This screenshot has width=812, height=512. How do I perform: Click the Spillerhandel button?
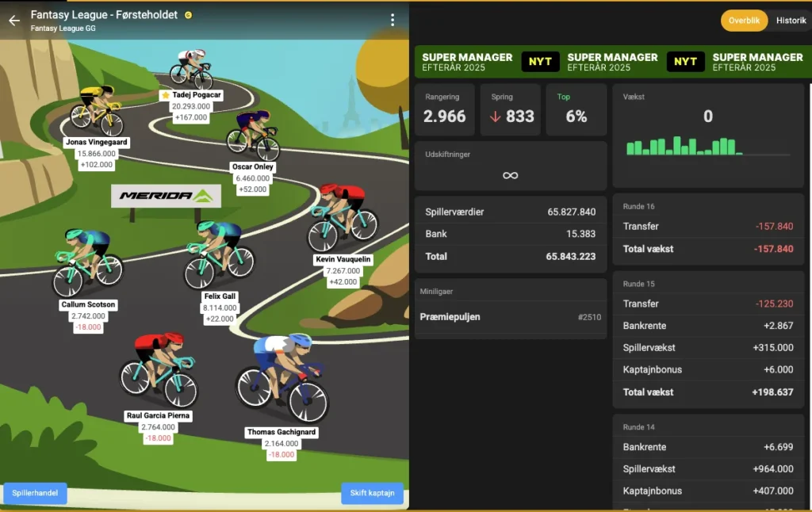click(35, 493)
